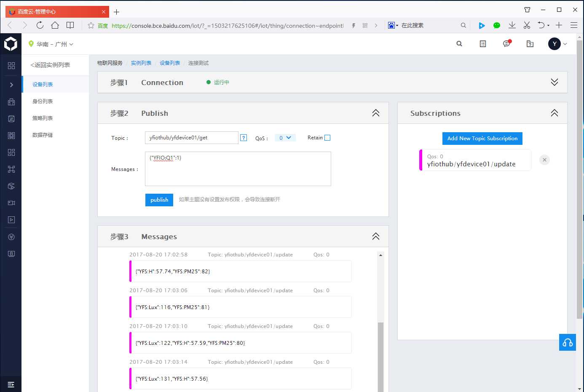Image resolution: width=584 pixels, height=392 pixels.
Task: Open the QoS dropdown showing 0
Action: [285, 138]
